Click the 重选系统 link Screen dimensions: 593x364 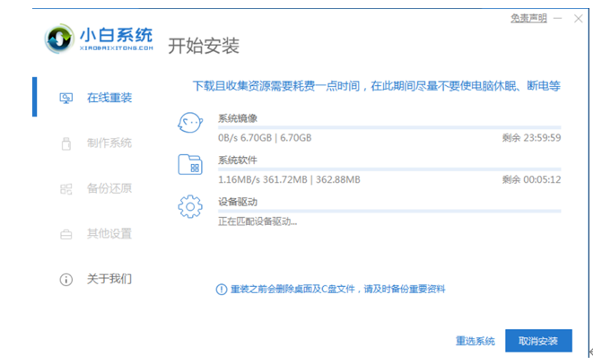[475, 342]
